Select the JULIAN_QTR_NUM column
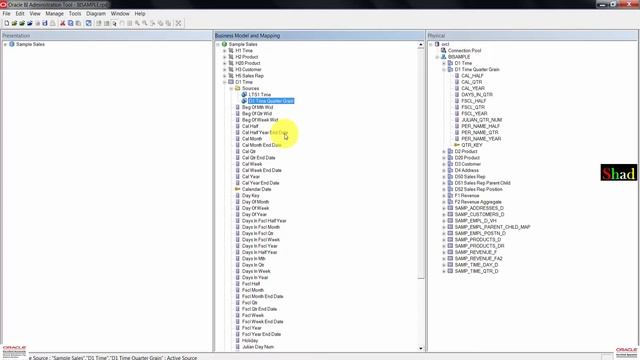 [482, 120]
